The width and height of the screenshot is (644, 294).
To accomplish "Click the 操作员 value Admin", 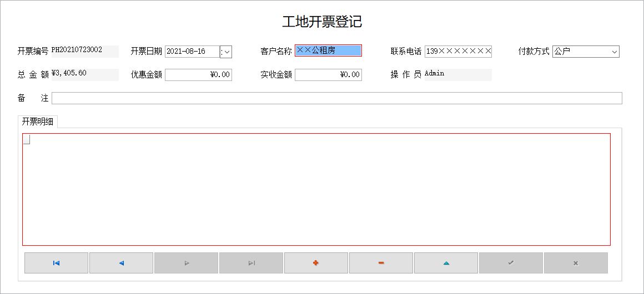I will (x=435, y=73).
